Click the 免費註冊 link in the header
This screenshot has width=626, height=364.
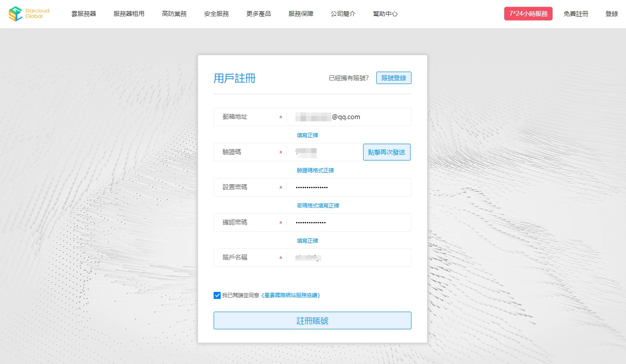576,14
